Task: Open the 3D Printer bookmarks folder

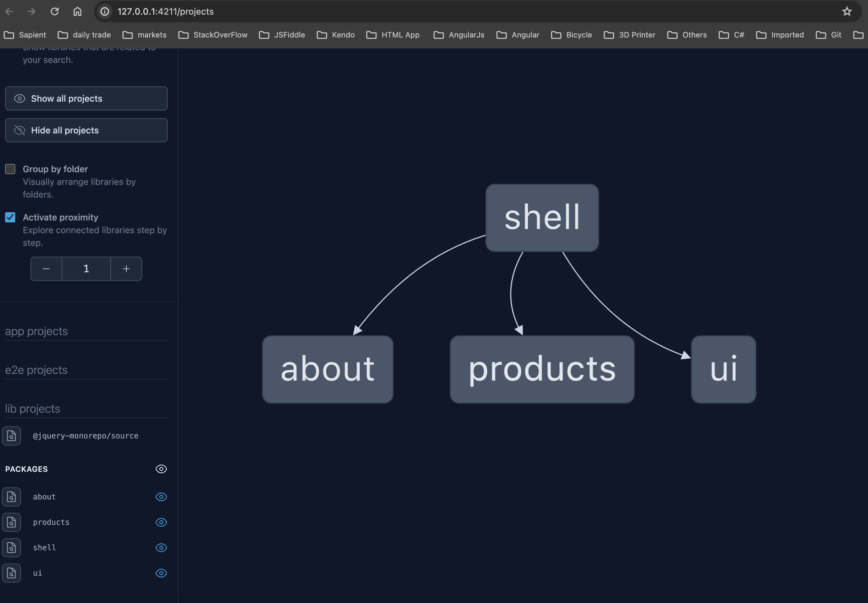Action: click(x=630, y=35)
